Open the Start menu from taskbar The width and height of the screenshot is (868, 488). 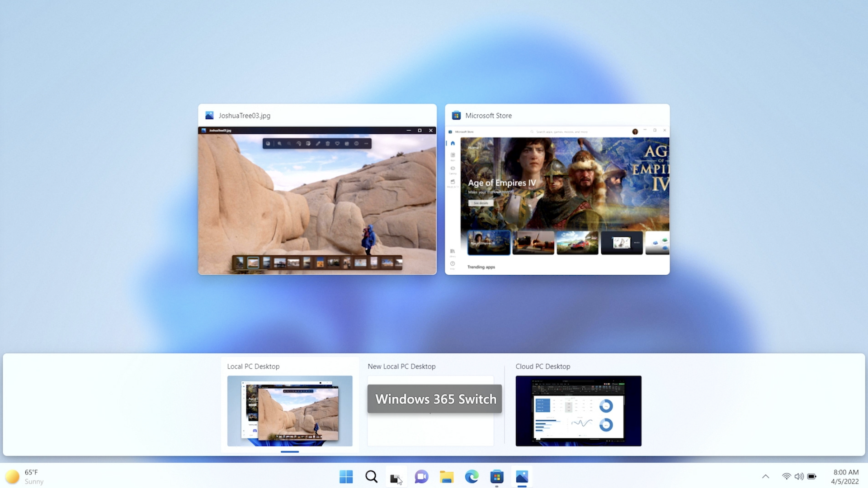tap(346, 477)
